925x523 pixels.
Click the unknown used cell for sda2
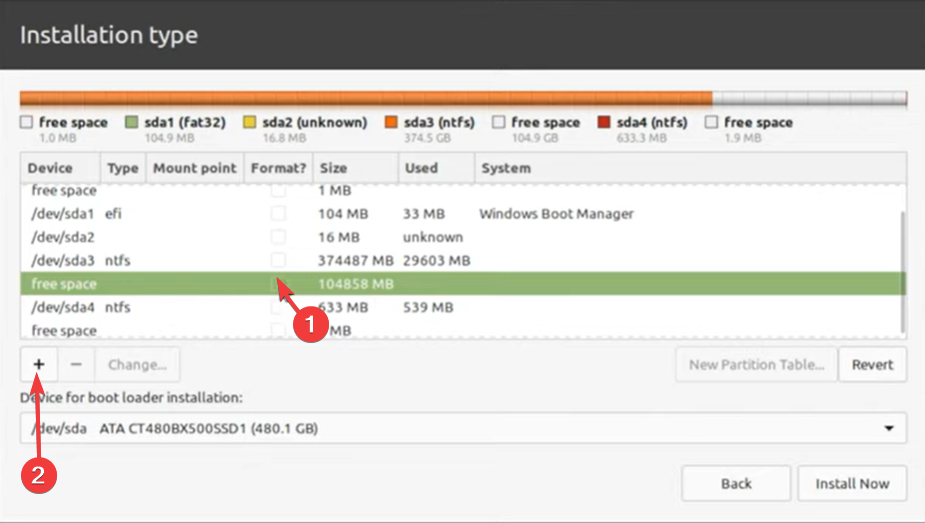point(433,237)
